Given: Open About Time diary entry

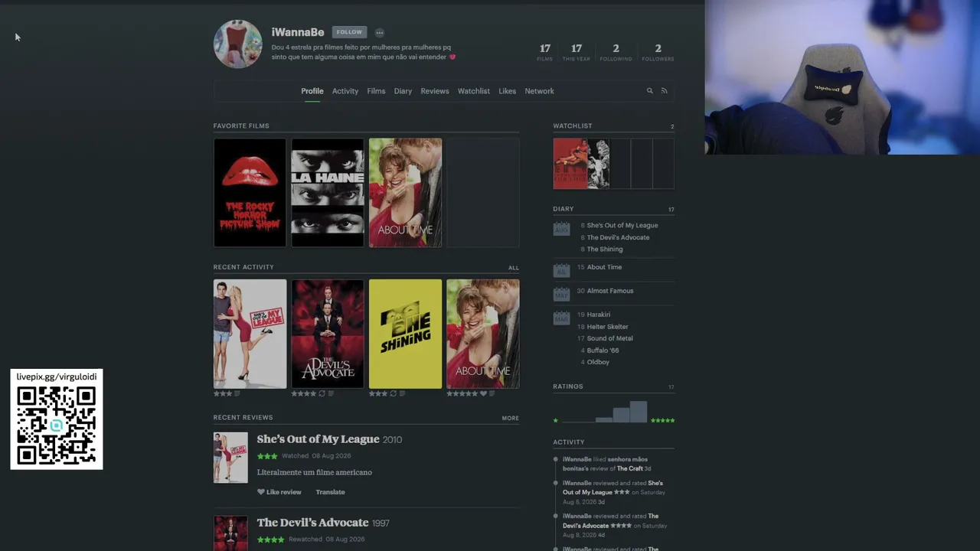Looking at the screenshot, I should click(605, 268).
